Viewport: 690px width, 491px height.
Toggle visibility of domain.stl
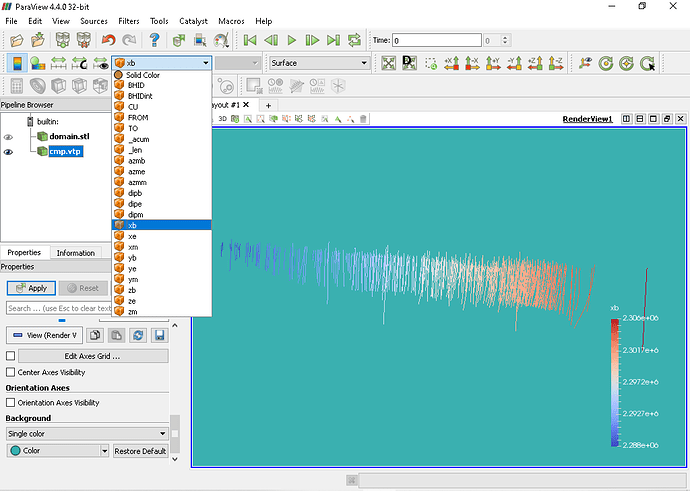(x=8, y=137)
